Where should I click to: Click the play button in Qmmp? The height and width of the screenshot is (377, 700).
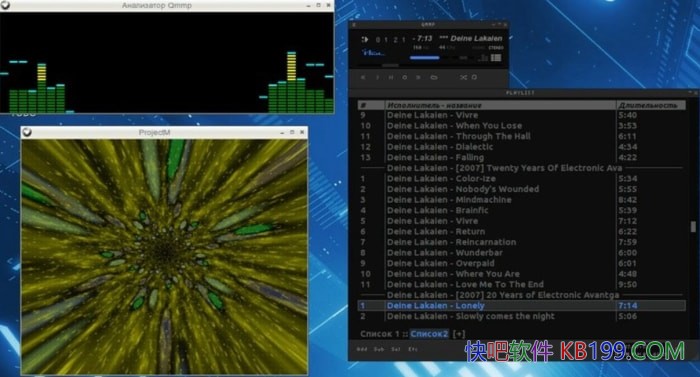pos(377,77)
